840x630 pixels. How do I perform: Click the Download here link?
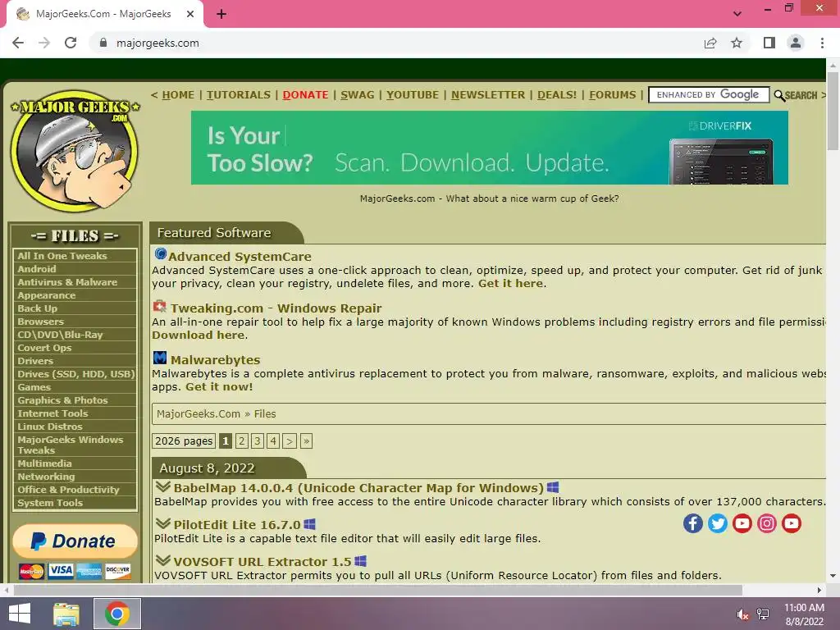point(199,335)
